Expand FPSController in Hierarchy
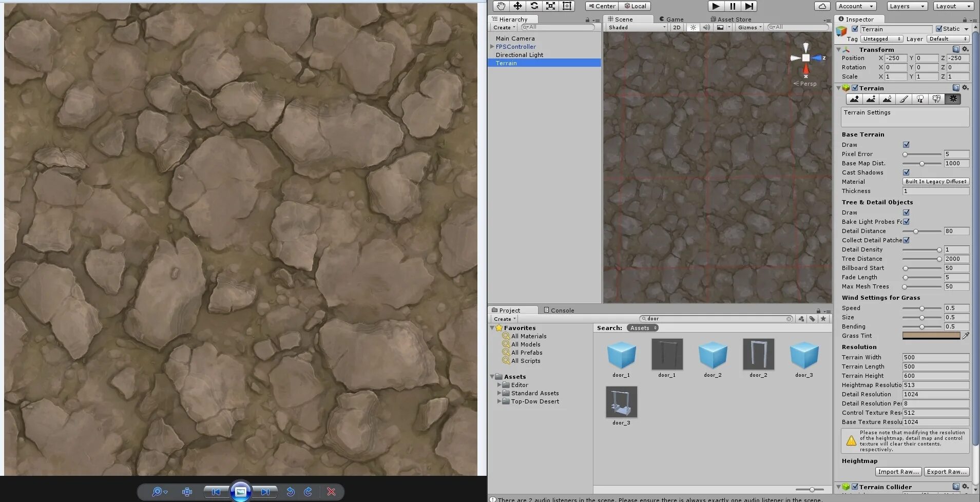The height and width of the screenshot is (502, 980). 492,47
